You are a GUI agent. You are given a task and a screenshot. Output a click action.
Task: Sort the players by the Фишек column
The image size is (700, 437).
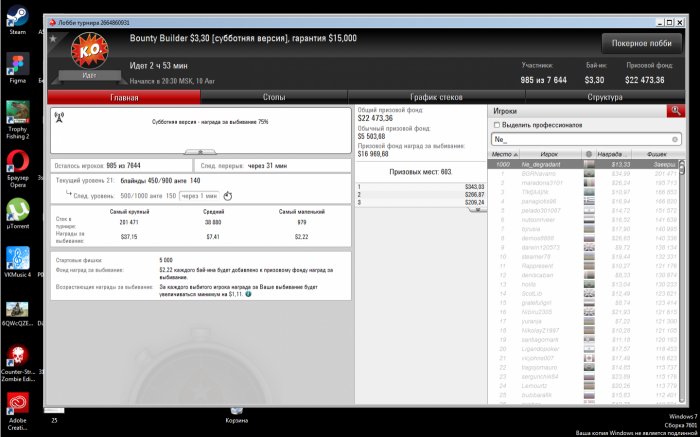pyautogui.click(x=657, y=154)
